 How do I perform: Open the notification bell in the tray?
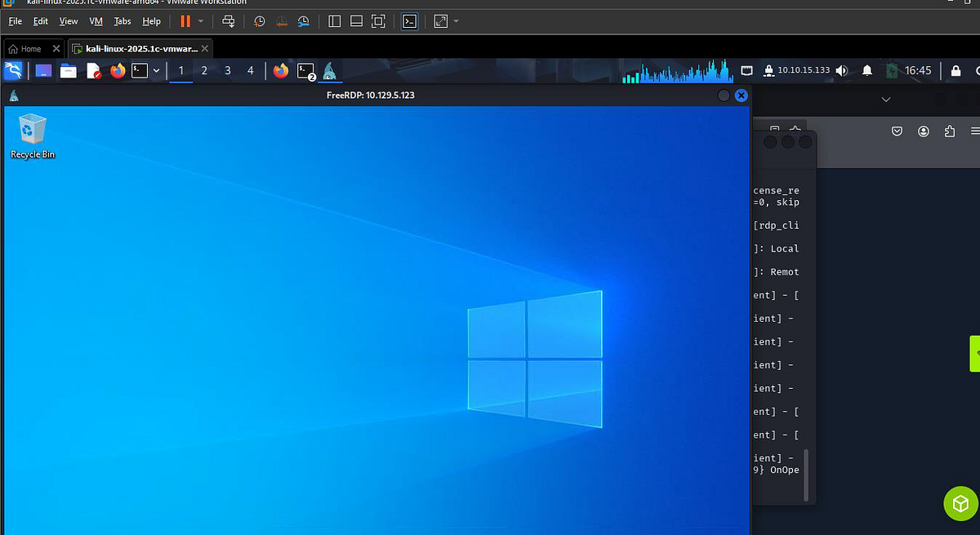click(867, 70)
